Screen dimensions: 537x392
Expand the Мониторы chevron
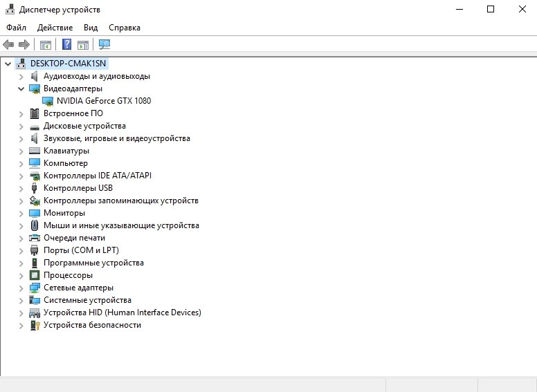[x=21, y=214]
